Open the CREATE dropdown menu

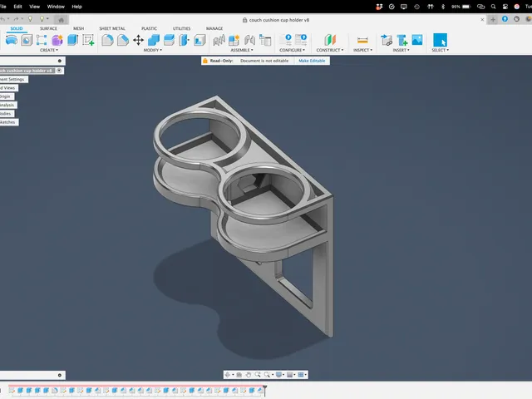tap(49, 50)
